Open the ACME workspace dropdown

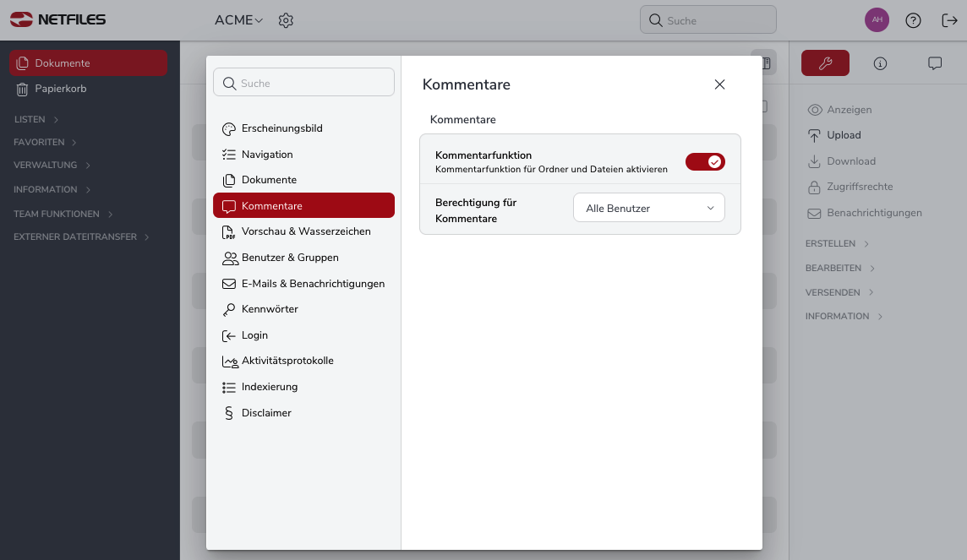click(238, 20)
